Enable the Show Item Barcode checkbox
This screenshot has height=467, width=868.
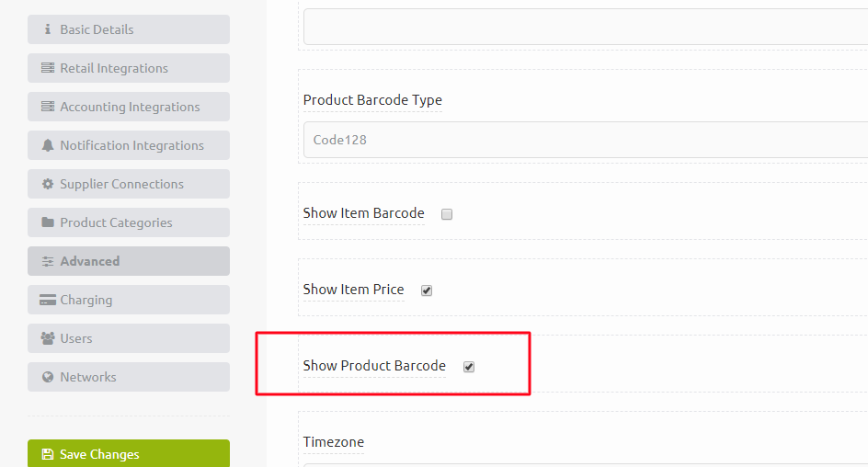pyautogui.click(x=447, y=214)
